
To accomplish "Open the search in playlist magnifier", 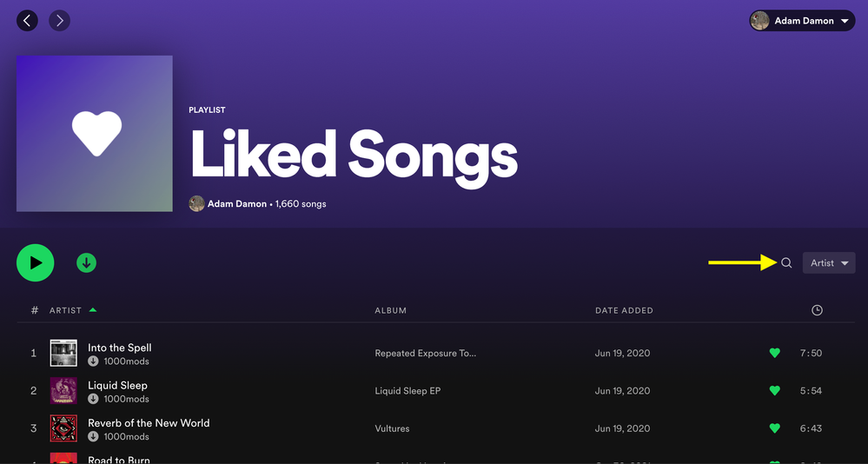I will 786,262.
